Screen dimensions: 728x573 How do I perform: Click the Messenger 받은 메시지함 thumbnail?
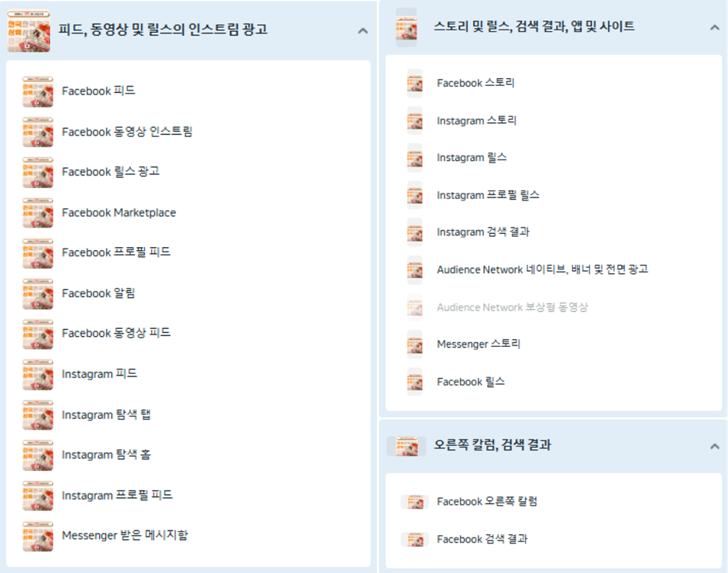click(38, 536)
